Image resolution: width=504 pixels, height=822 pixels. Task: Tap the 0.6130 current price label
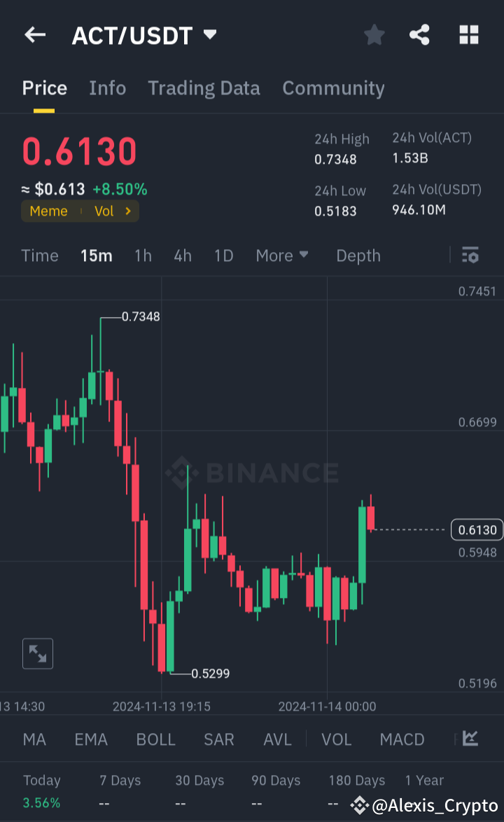tap(477, 530)
